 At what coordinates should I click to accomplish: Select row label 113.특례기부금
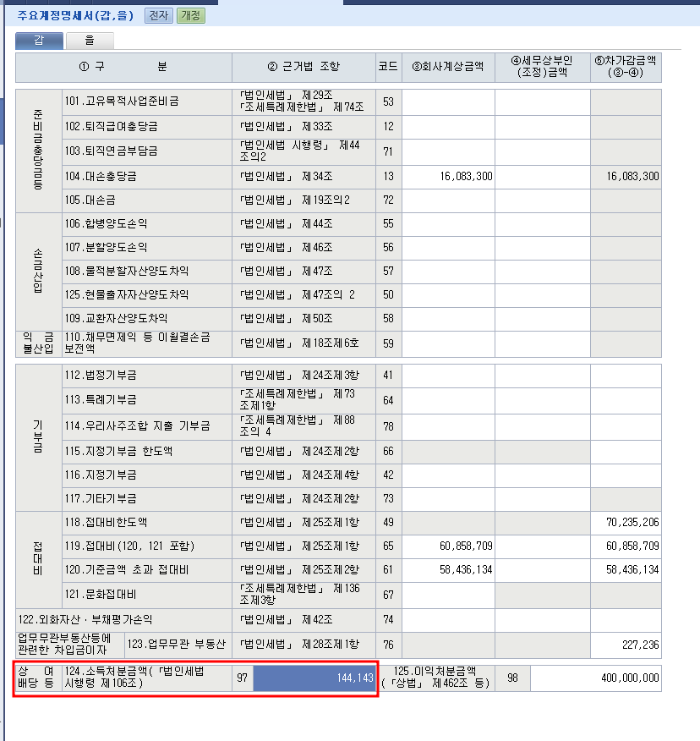click(x=147, y=400)
